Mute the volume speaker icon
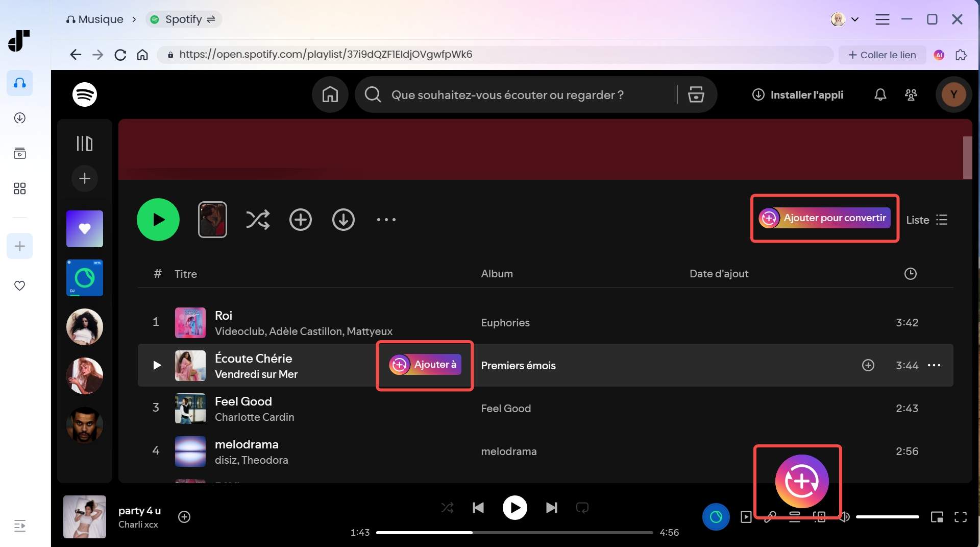The height and width of the screenshot is (547, 980). [x=844, y=516]
